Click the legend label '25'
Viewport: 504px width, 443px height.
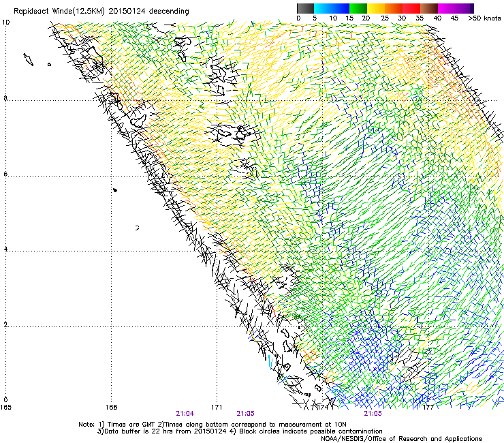[385, 18]
